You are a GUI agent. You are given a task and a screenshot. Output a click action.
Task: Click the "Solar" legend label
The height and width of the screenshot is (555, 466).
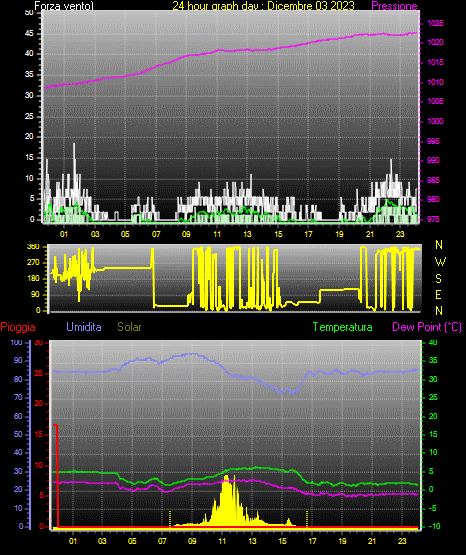tap(130, 327)
